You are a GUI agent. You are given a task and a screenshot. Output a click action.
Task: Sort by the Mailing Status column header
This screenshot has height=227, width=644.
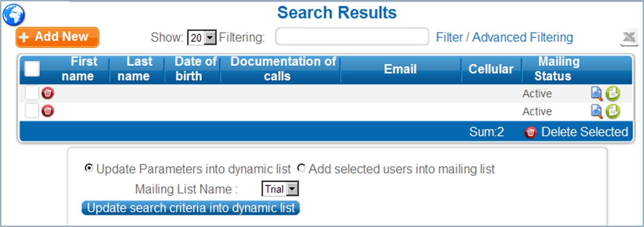557,69
